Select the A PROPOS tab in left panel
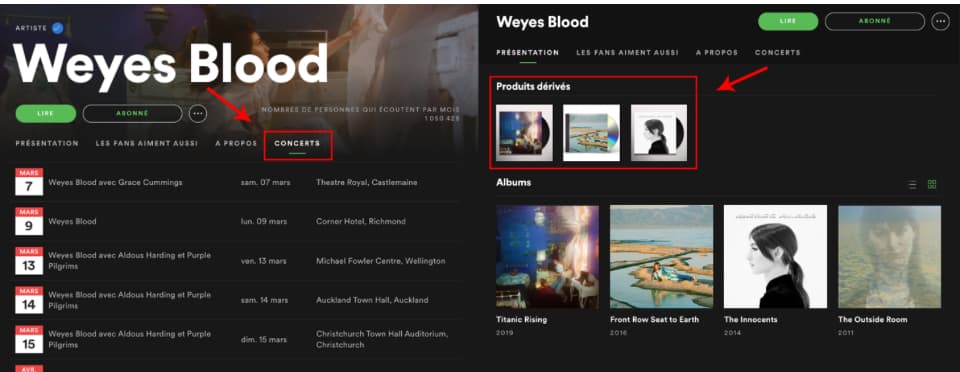960x372 pixels. coord(236,143)
